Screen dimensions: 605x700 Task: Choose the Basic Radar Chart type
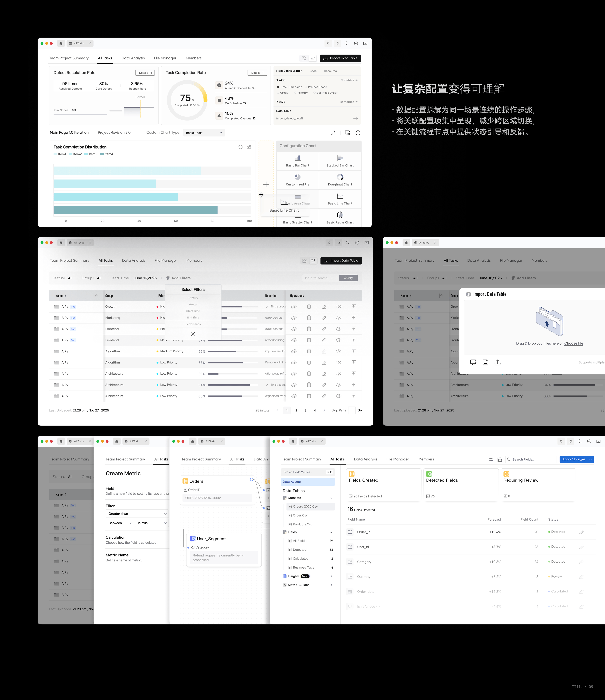pyautogui.click(x=340, y=218)
